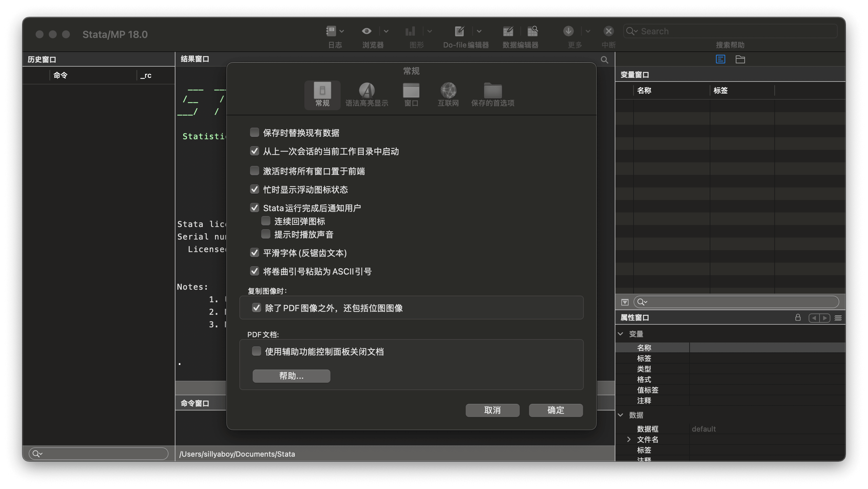Open the dropdown arrow beside 浏览器
The image size is (868, 489).
coord(386,31)
